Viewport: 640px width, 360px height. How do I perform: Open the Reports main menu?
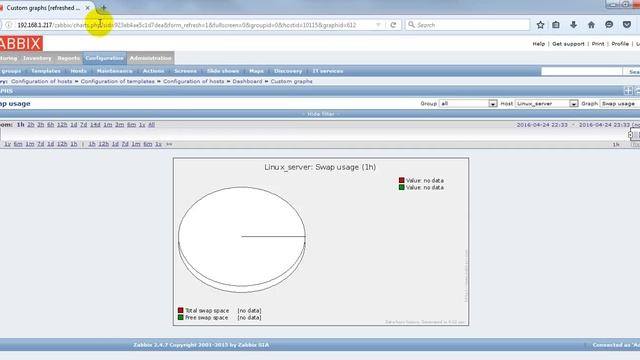tap(68, 58)
